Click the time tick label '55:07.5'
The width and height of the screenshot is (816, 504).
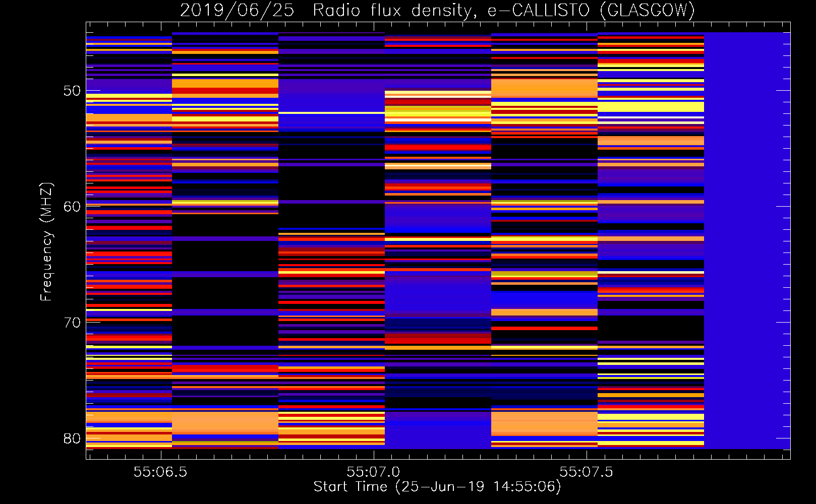point(586,472)
